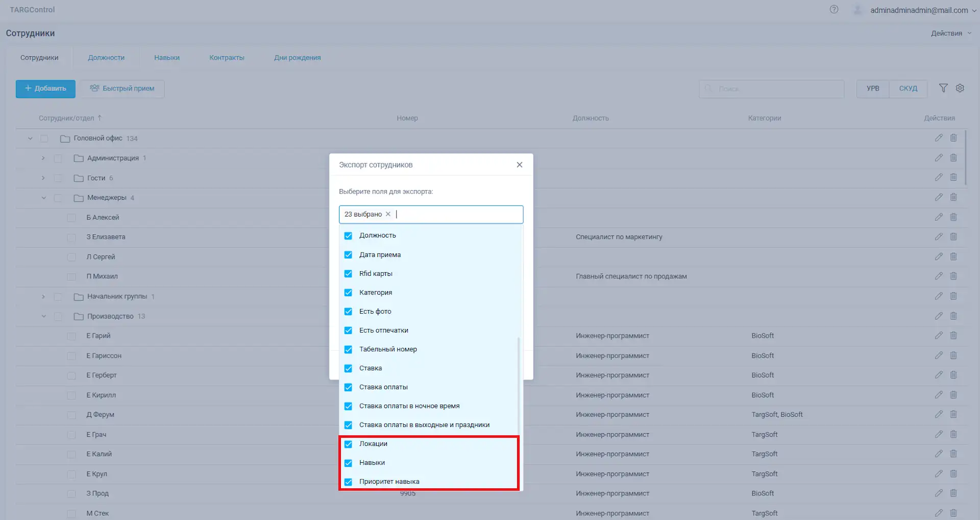The width and height of the screenshot is (980, 520).
Task: Sort by Сотрудник/отдел column arrow
Action: pyautogui.click(x=100, y=118)
